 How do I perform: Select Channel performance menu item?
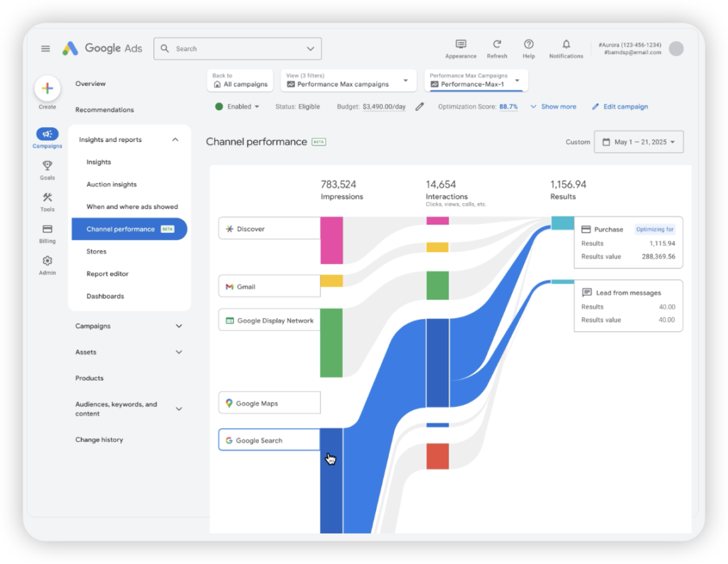point(129,229)
